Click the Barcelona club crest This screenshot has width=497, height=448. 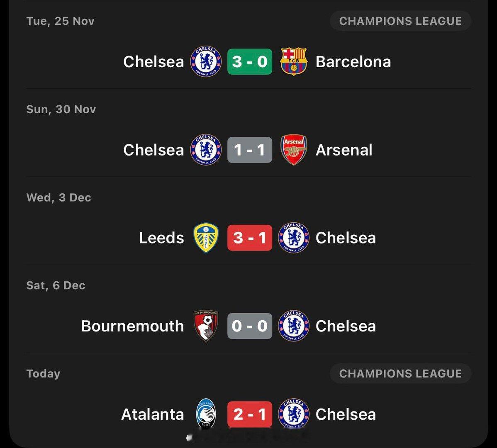click(x=293, y=61)
